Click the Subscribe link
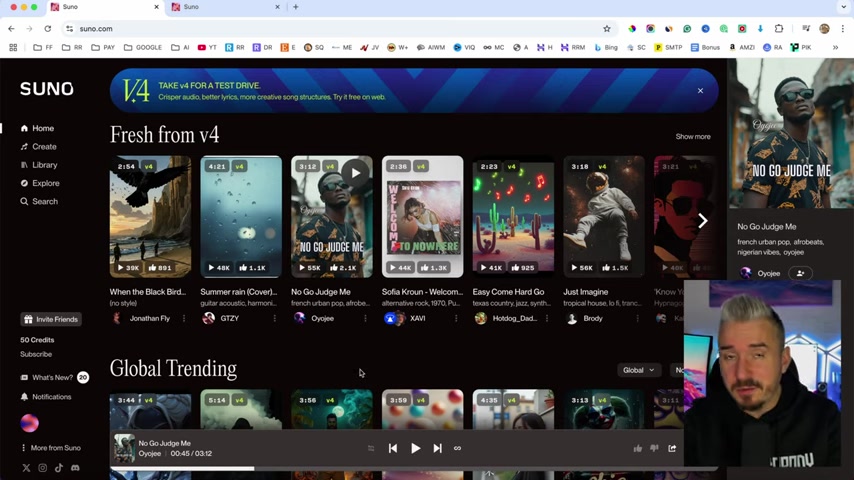This screenshot has height=480, width=854. tap(36, 354)
